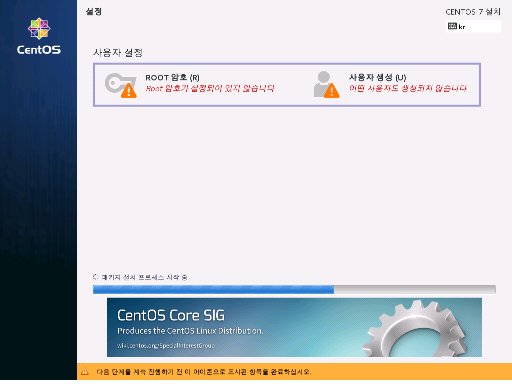The height and width of the screenshot is (384, 512).
Task: Click the 사용자 설정 section heading
Action: pyautogui.click(x=118, y=52)
